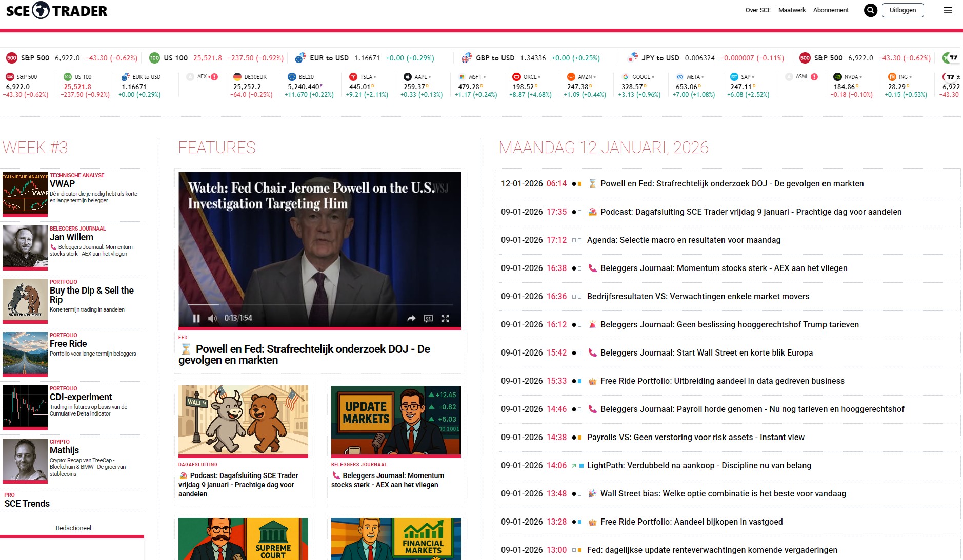The image size is (963, 560).
Task: Click the Financial Markets thumbnail
Action: coord(396,539)
